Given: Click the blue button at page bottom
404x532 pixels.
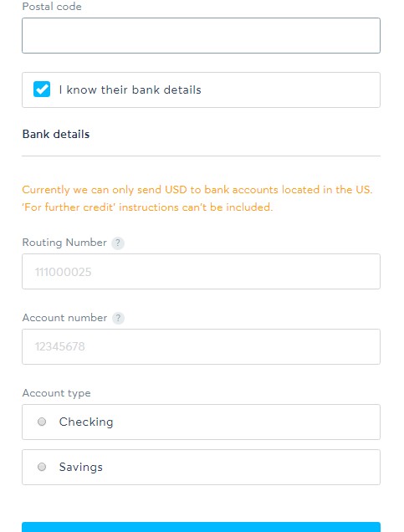Looking at the screenshot, I should pos(201,527).
